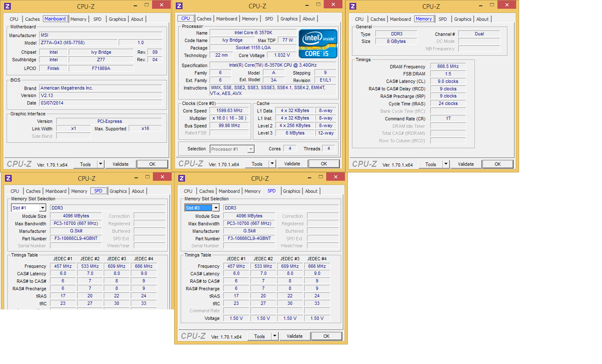
Task: Confirm with OK in the Memory window
Action: [x=498, y=164]
